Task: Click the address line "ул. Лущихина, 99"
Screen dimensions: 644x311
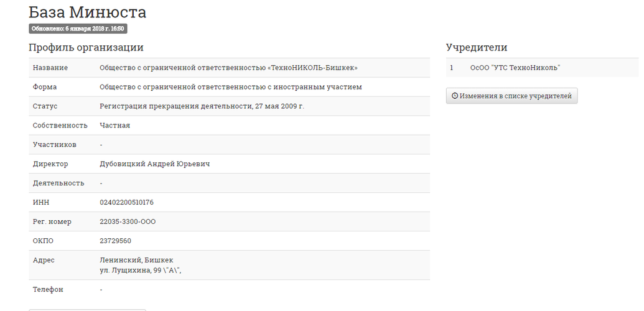Action: (x=140, y=271)
